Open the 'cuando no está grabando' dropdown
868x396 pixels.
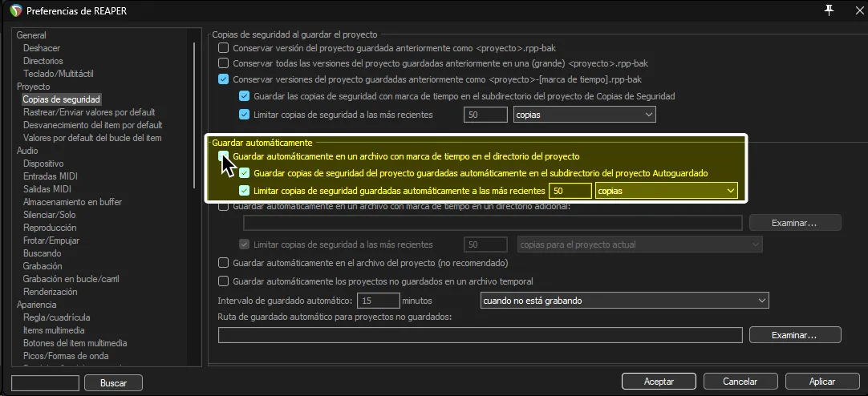coord(624,301)
